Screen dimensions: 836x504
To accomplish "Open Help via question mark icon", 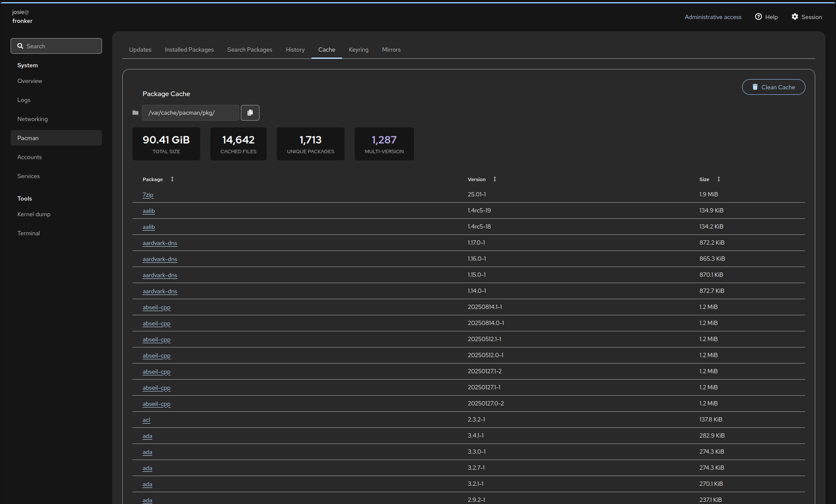I will click(x=759, y=17).
